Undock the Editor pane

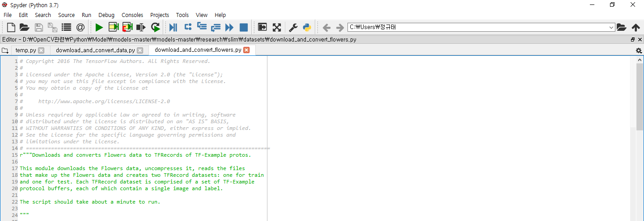[x=633, y=39]
